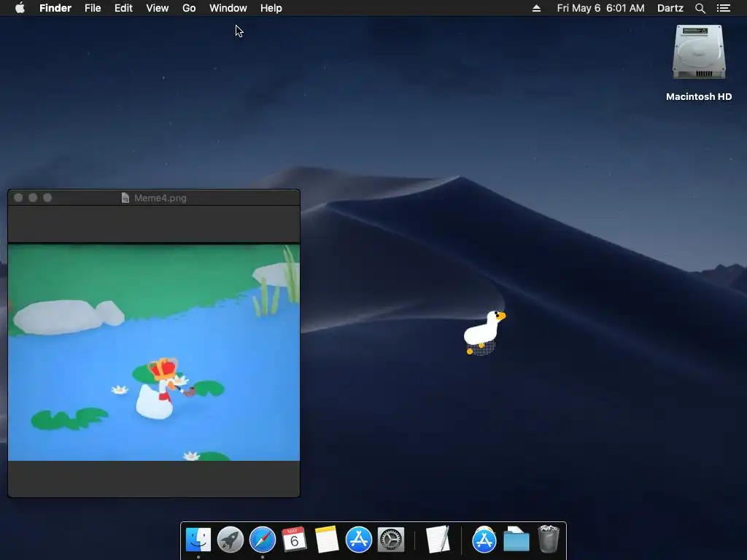Open the blue folder stack in the Dock
Image resolution: width=747 pixels, height=560 pixels.
coord(516,540)
